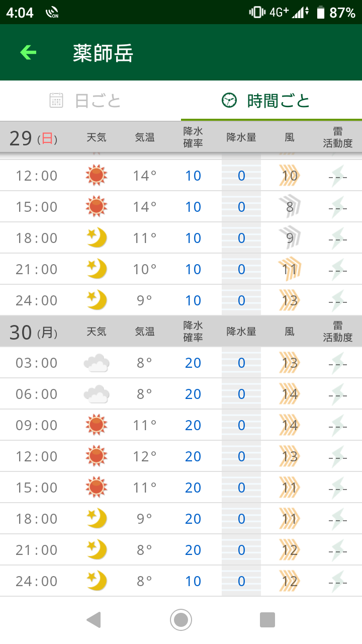Tap the 30 (月) date header
Screen dimensions: 362x644
[x=33, y=332]
